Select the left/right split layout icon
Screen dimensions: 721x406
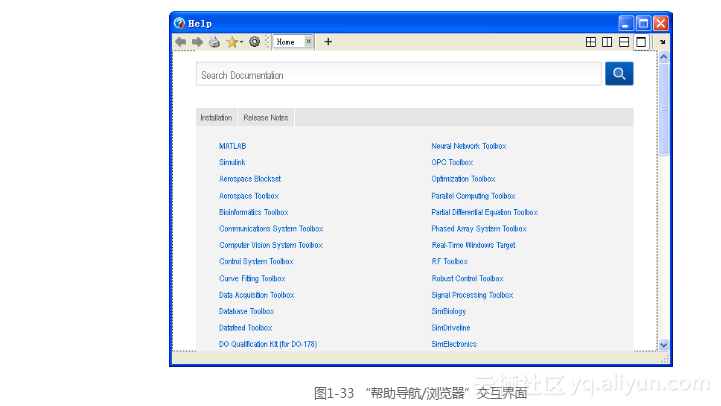coord(607,42)
